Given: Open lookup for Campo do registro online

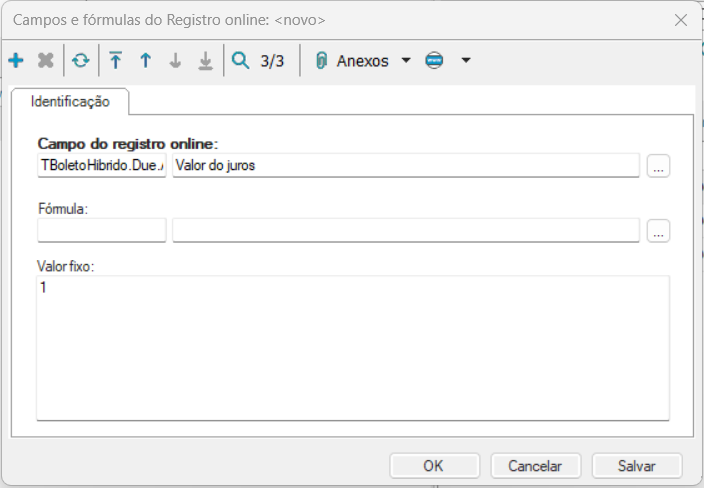Looking at the screenshot, I should coord(658,166).
